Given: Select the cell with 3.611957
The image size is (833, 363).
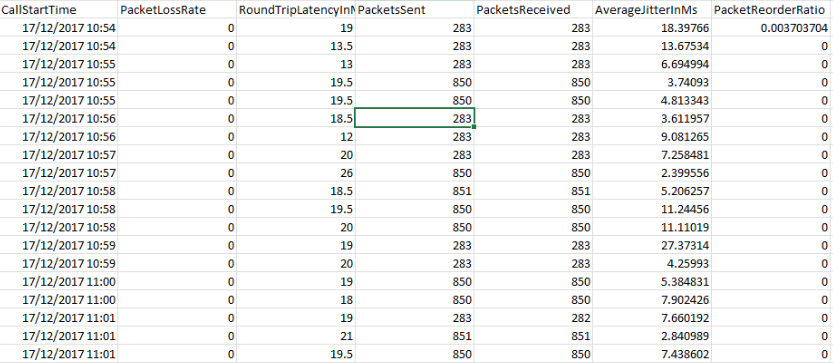Looking at the screenshot, I should tap(652, 119).
